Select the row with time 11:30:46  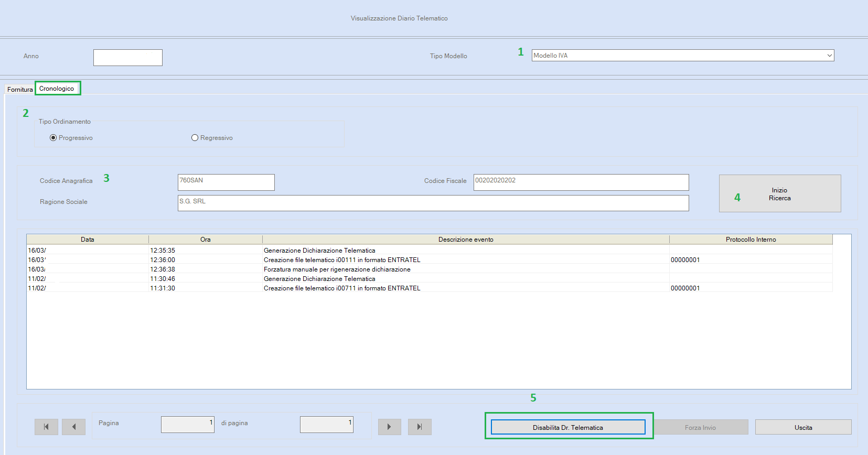click(430, 279)
